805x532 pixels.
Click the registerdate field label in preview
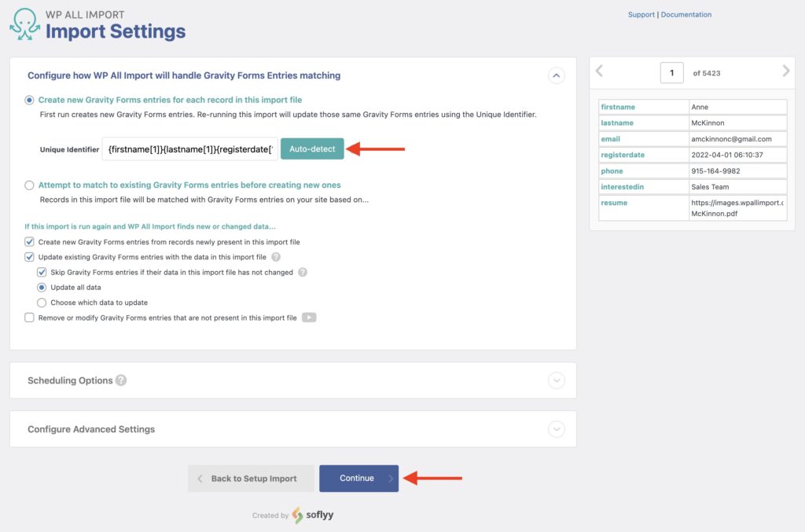click(x=623, y=155)
